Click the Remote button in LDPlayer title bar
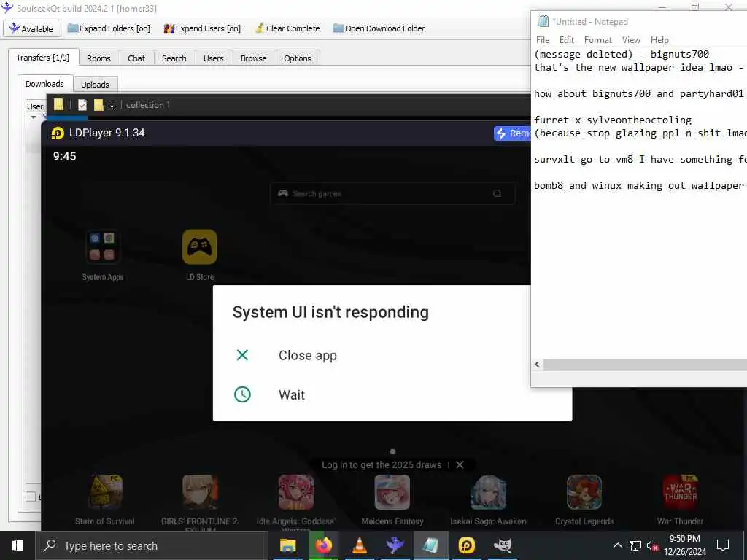Screen dimensions: 747x560 pyautogui.click(x=512, y=133)
